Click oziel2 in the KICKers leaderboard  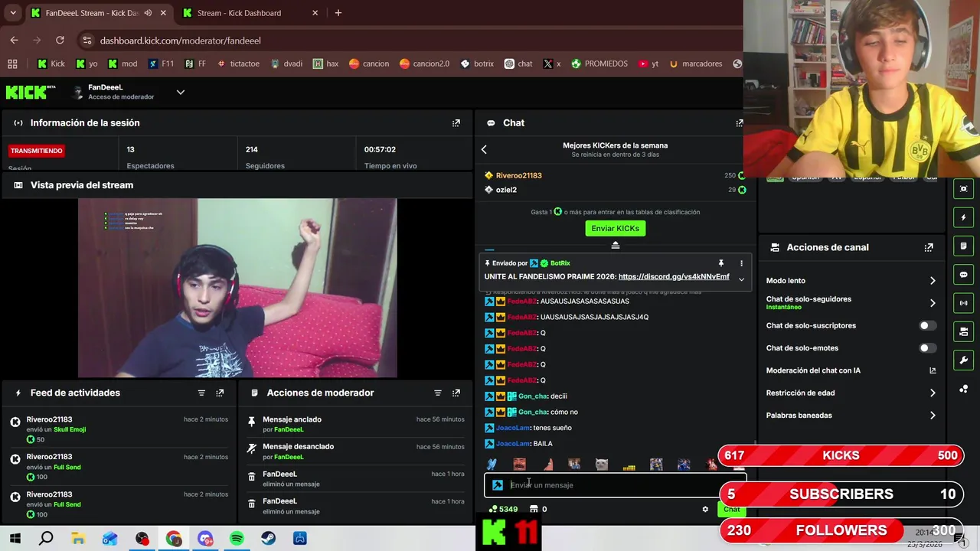(x=506, y=190)
